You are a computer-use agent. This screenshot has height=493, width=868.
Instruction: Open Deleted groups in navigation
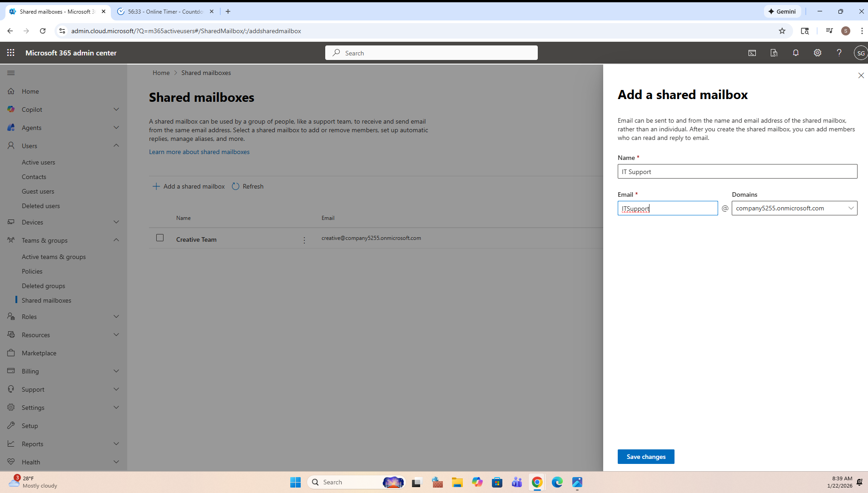(x=43, y=286)
